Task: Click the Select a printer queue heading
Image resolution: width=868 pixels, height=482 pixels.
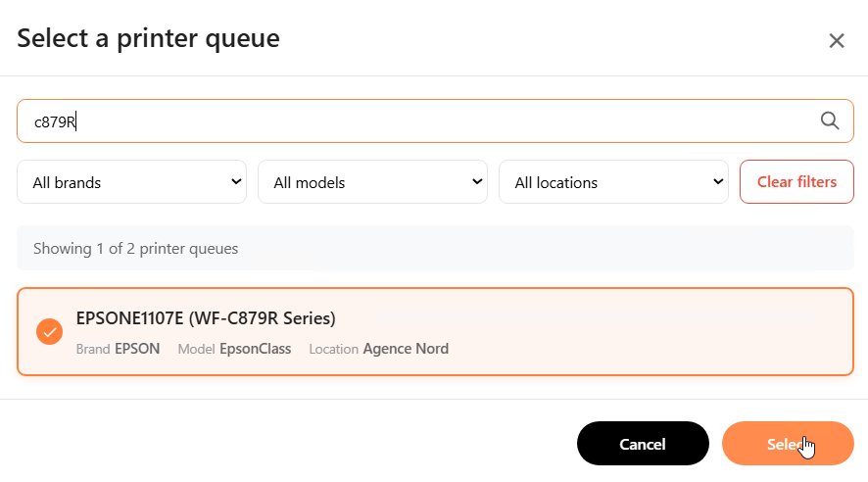Action: click(149, 38)
